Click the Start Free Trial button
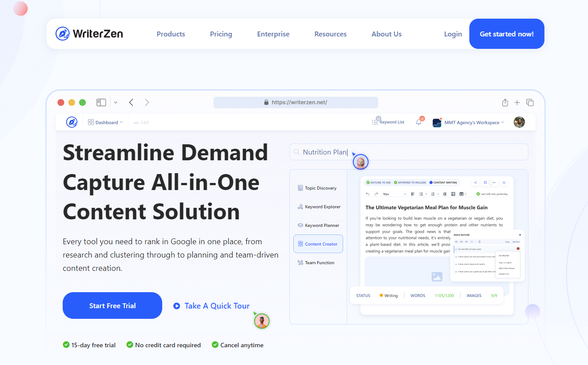588x365 pixels. tap(112, 305)
